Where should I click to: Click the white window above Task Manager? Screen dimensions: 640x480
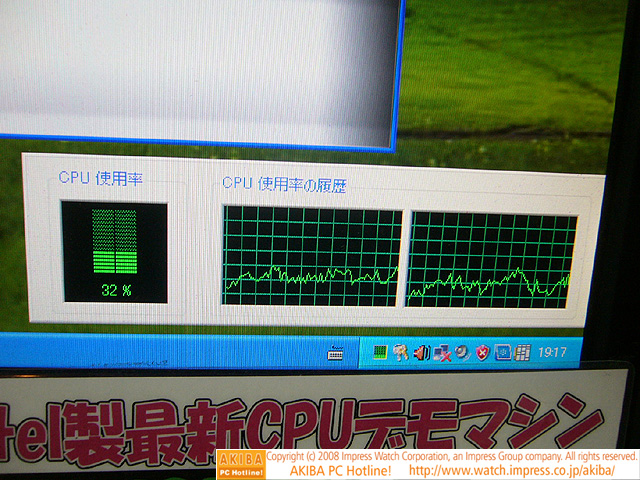[200, 70]
